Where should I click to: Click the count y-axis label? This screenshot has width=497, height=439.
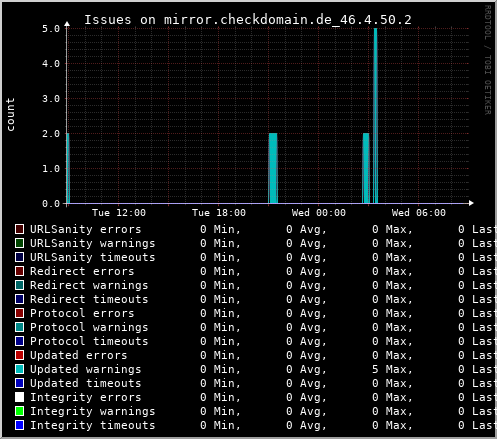point(11,114)
